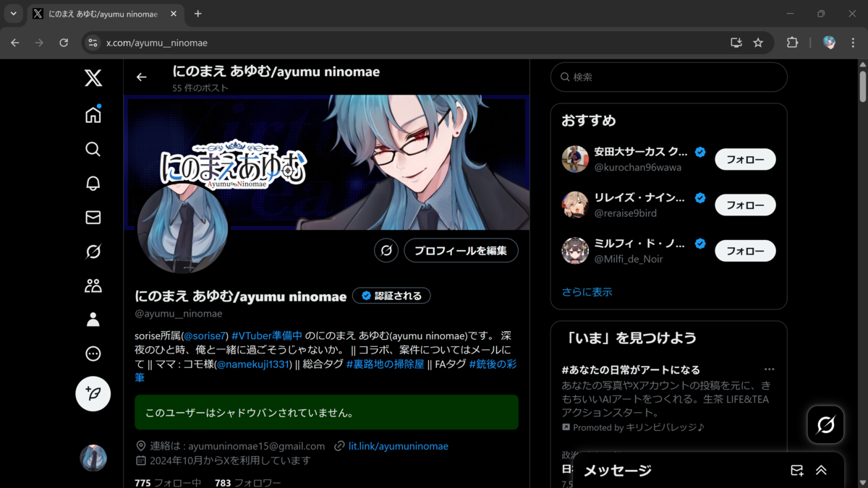This screenshot has height=488, width=868.
Task: Compose new post feather button
Action: (x=93, y=394)
